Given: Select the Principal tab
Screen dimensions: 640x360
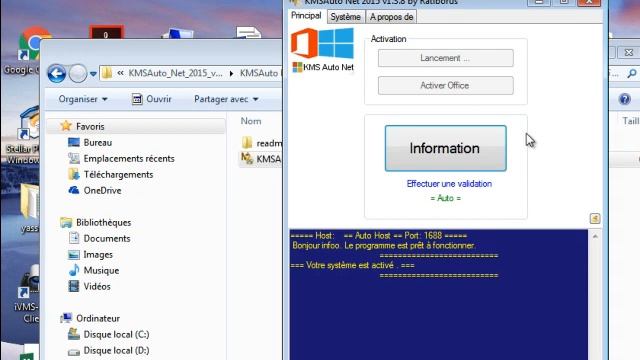Looking at the screenshot, I should [x=306, y=16].
